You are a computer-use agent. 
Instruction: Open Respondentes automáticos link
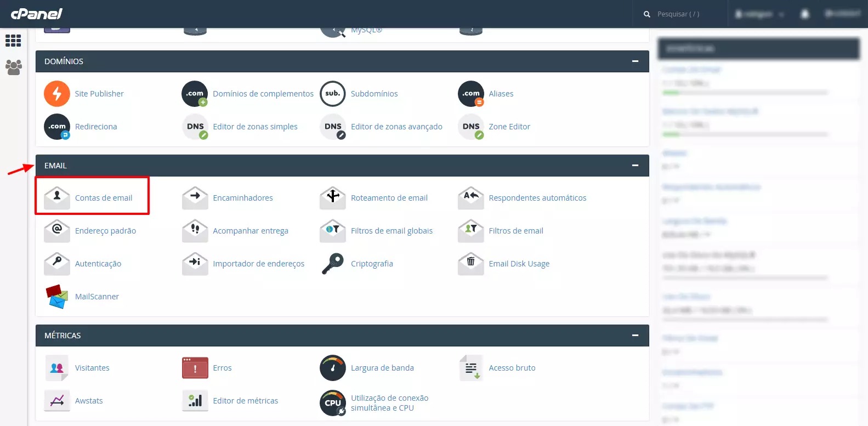537,198
